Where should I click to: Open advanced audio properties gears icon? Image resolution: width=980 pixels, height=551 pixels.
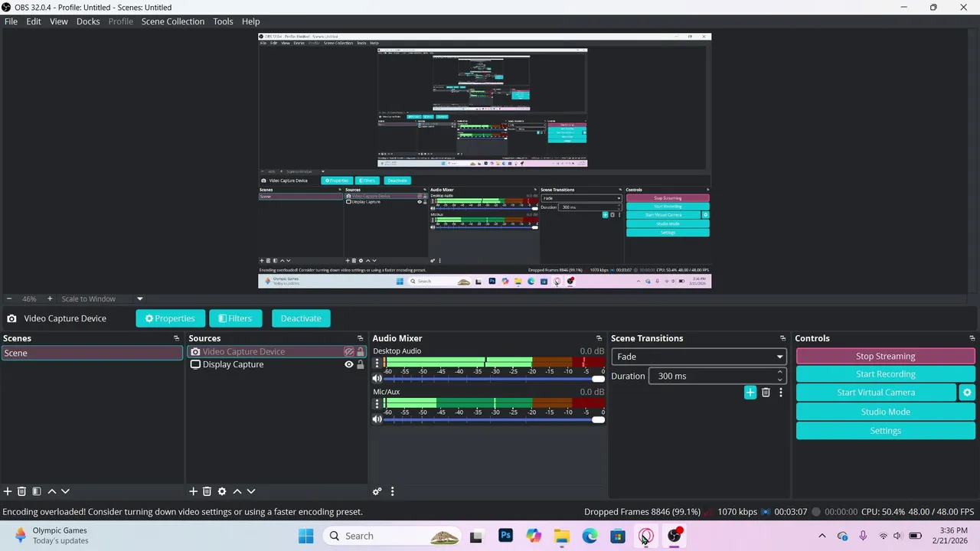377,491
